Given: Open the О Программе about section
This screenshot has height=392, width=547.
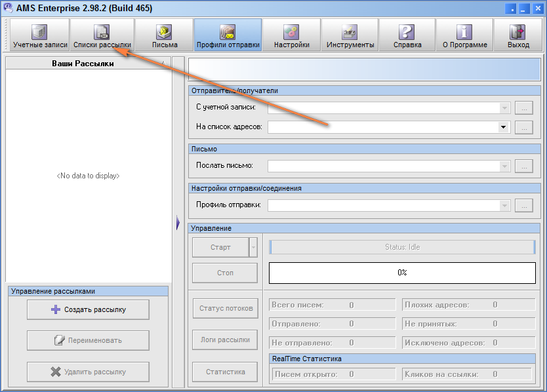Looking at the screenshot, I should click(x=464, y=35).
